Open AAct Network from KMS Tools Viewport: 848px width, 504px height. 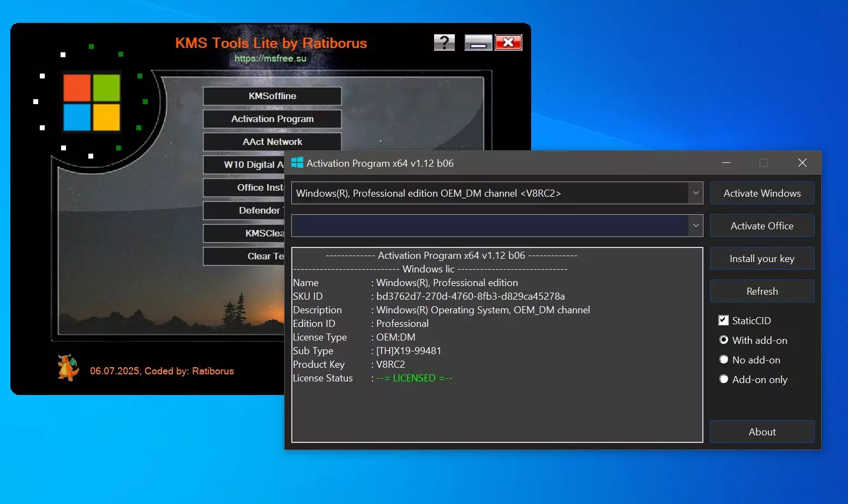(272, 142)
